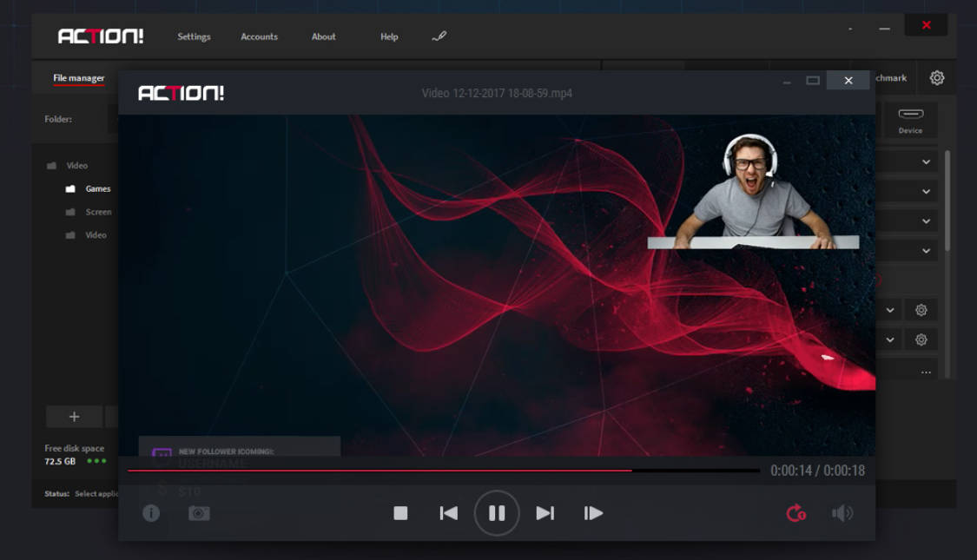
Task: Click the Action! logo in main window
Action: click(101, 36)
